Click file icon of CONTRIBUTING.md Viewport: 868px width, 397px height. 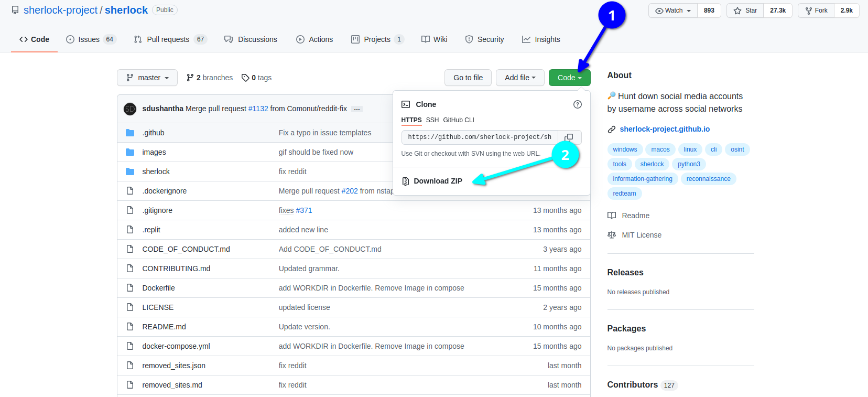(x=130, y=269)
